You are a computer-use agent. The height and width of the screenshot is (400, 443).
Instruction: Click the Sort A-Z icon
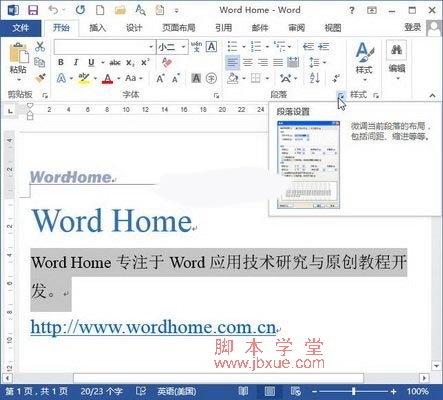click(x=315, y=78)
